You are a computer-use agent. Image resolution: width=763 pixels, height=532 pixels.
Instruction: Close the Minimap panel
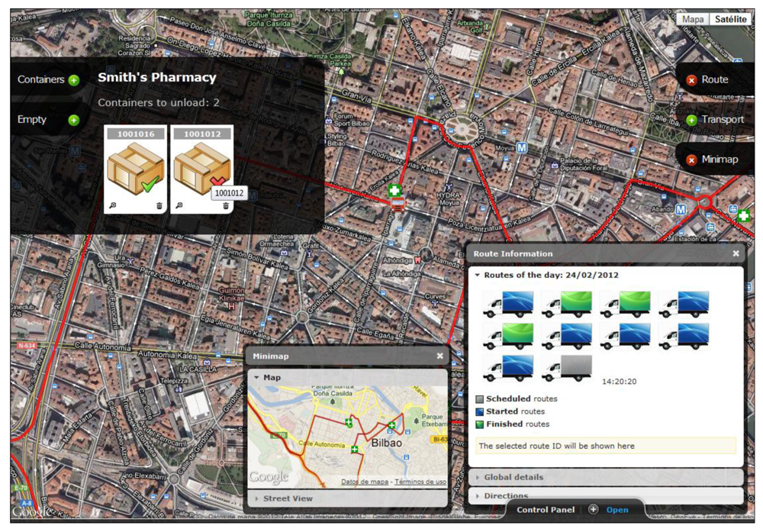(440, 356)
